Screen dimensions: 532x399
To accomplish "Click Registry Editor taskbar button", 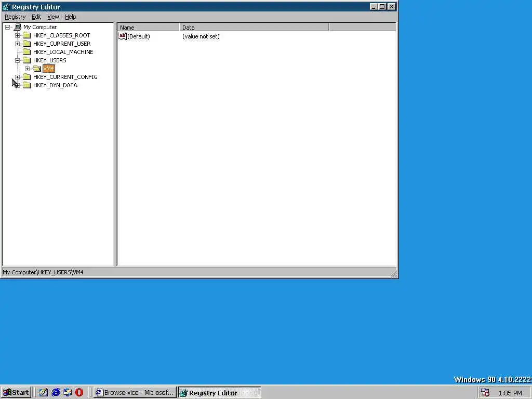I will pos(220,393).
